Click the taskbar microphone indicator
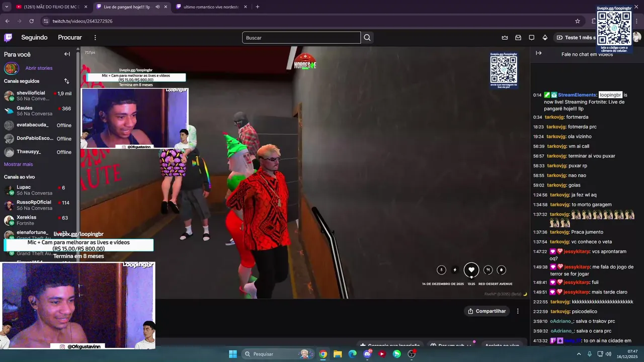 pos(589,354)
